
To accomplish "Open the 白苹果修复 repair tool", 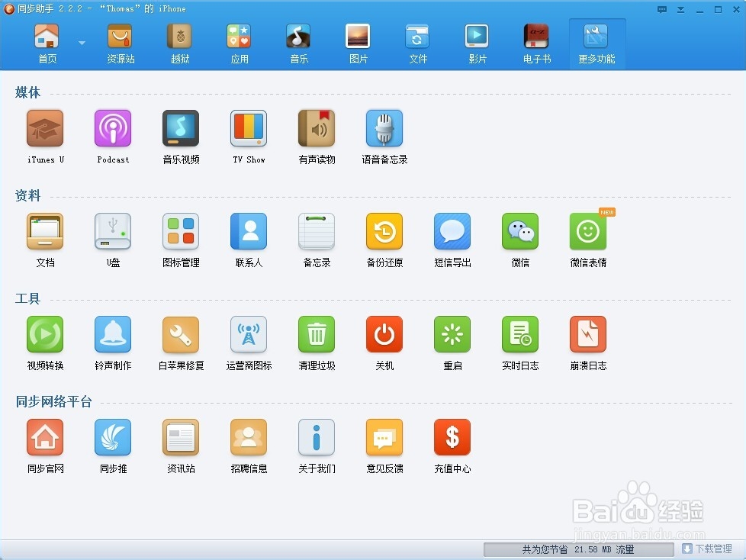I will coord(180,334).
